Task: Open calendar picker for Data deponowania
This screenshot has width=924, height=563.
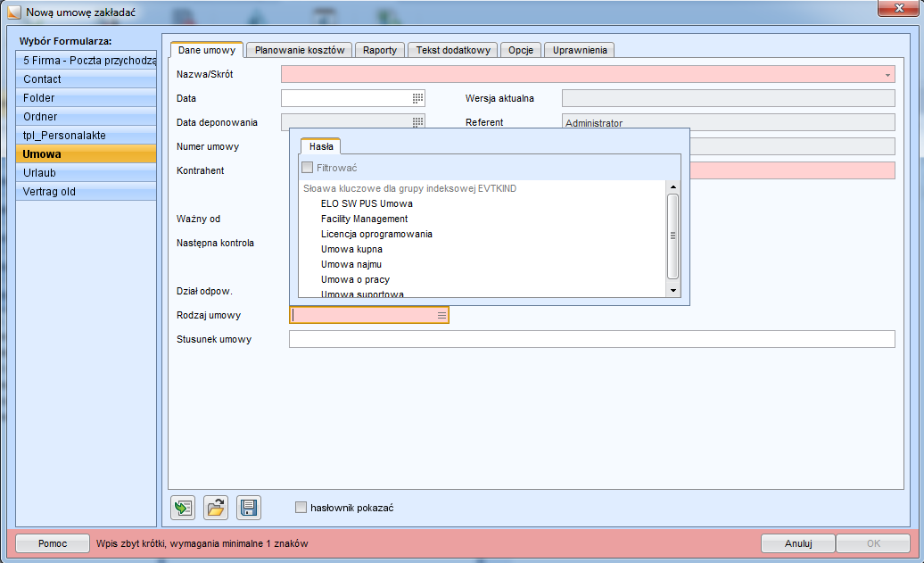Action: pos(417,122)
